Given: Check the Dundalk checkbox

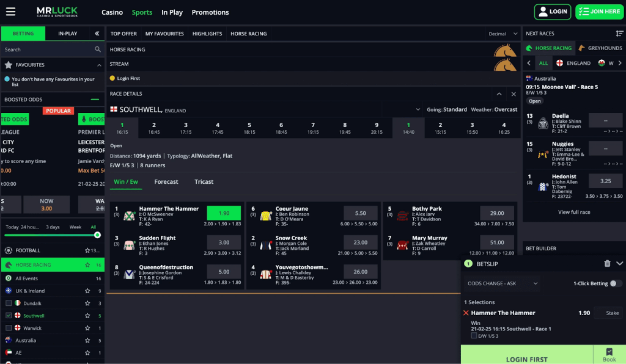Looking at the screenshot, I should click(9, 303).
